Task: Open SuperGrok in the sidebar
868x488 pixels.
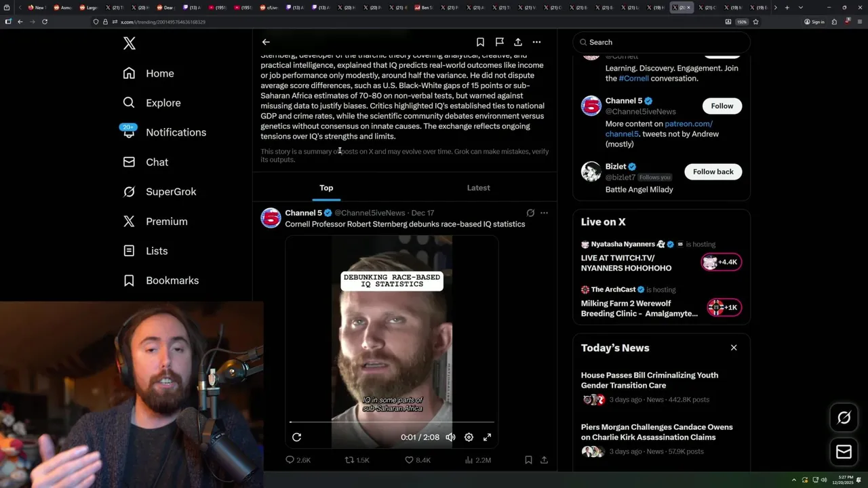Action: (x=159, y=192)
